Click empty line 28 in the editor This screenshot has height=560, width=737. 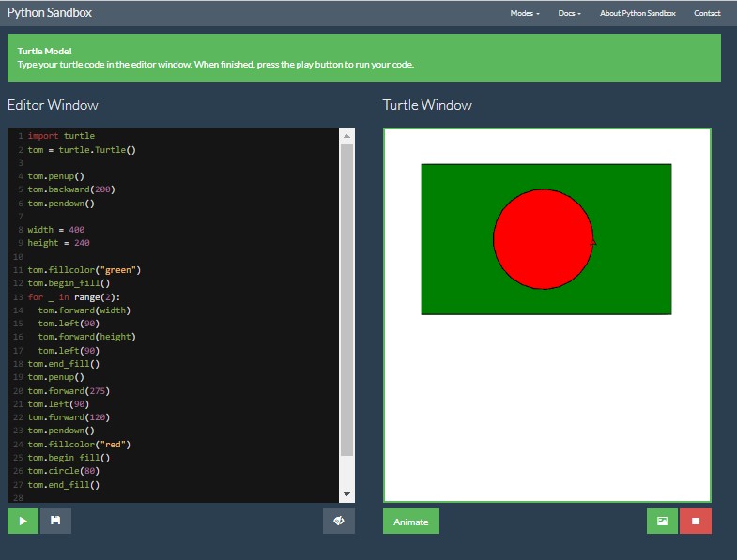coord(182,498)
